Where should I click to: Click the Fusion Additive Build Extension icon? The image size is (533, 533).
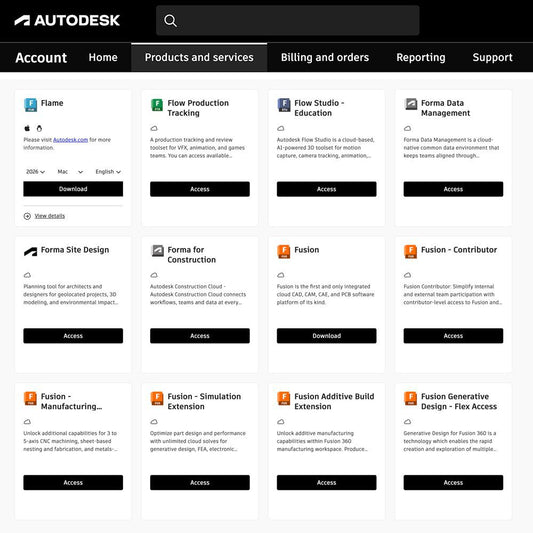click(284, 398)
